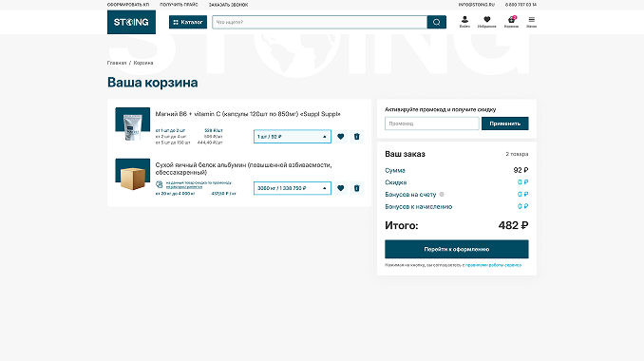
Task: Click Применить promo code button
Action: pos(504,123)
